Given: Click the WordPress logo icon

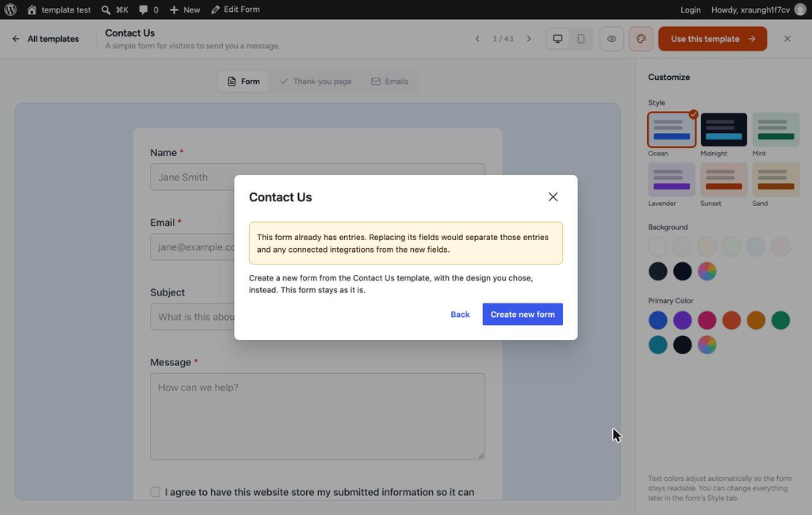Looking at the screenshot, I should click(x=10, y=10).
